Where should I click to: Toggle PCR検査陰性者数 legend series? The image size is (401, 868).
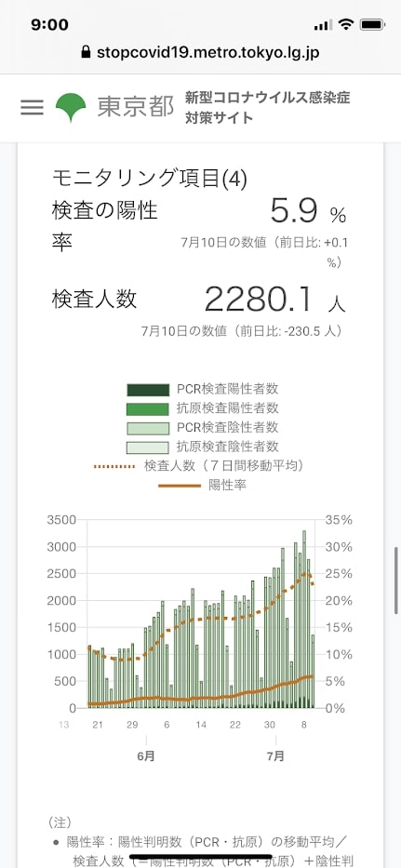tap(203, 428)
